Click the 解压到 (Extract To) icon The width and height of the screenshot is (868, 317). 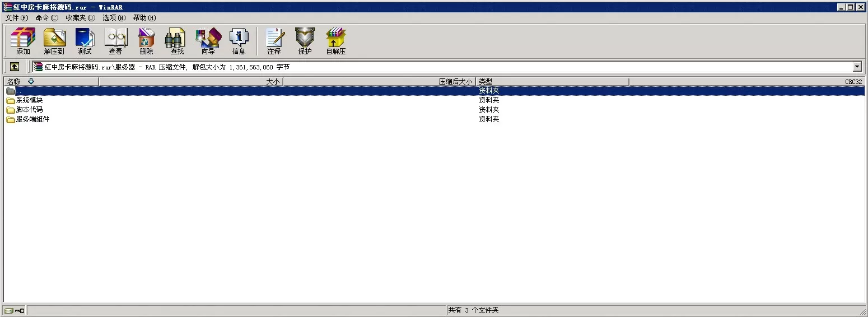(x=54, y=41)
